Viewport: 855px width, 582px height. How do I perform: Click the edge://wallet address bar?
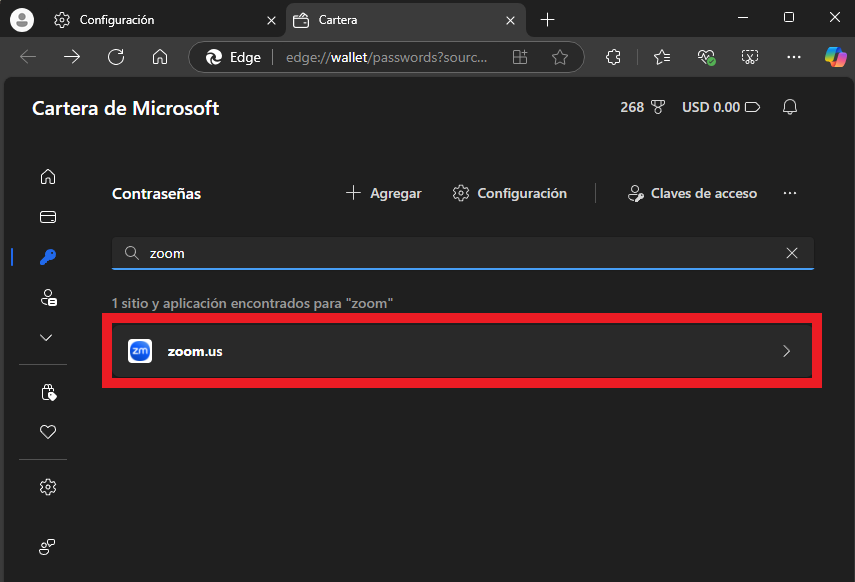coord(386,57)
